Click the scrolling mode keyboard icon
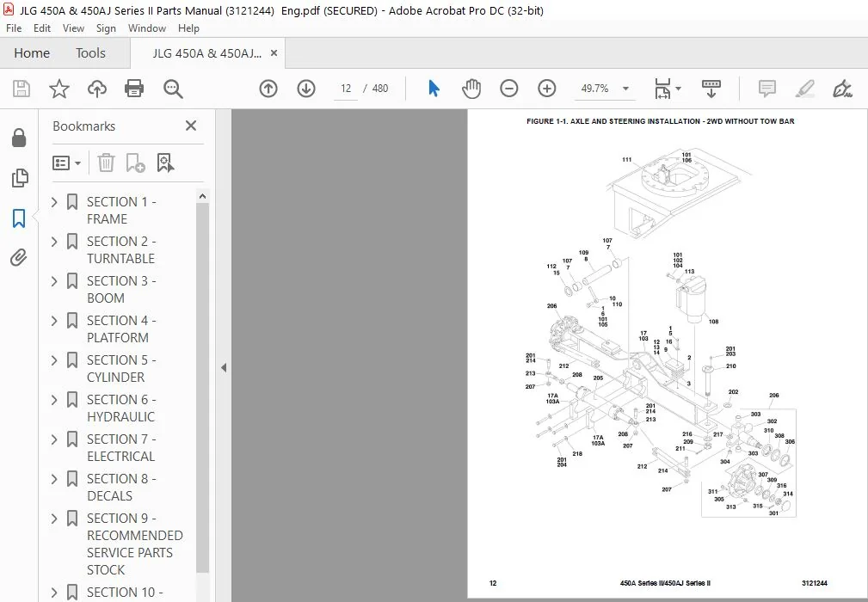868x602 pixels. point(711,89)
